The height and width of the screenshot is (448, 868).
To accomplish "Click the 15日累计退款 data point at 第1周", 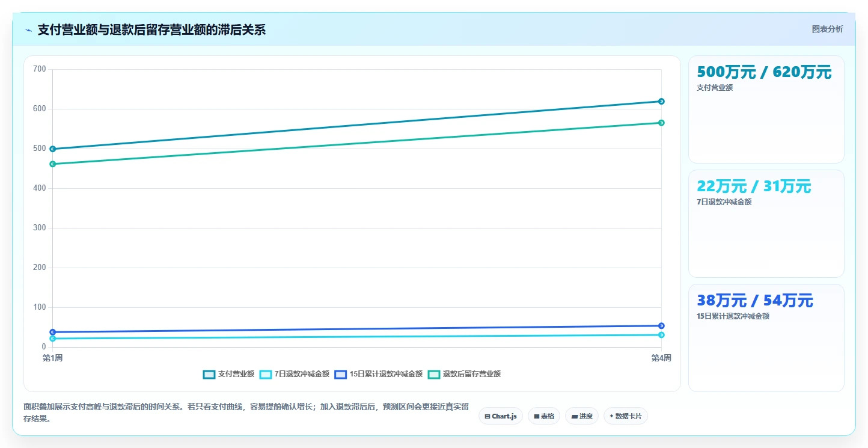I will [53, 332].
